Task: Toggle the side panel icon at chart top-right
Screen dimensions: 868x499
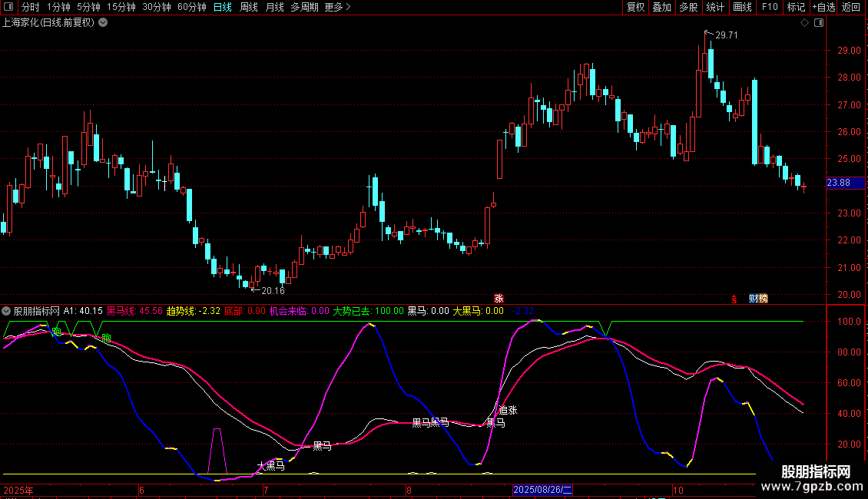Action: click(819, 23)
